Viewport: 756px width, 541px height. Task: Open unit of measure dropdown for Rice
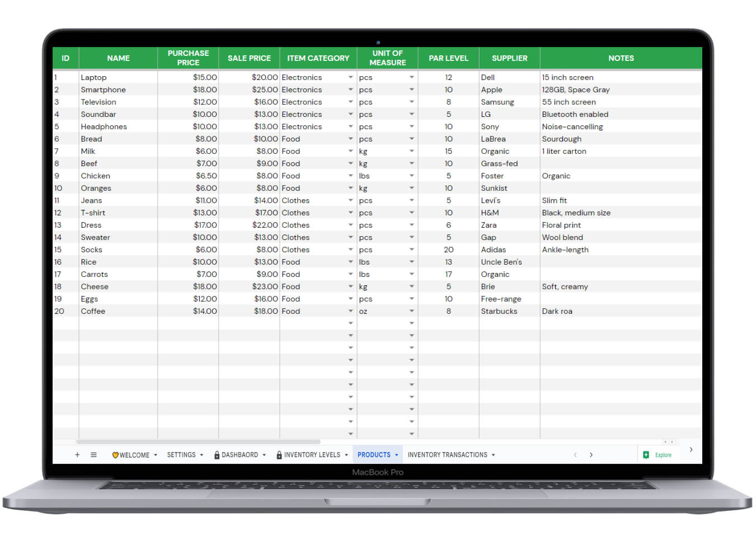411,262
